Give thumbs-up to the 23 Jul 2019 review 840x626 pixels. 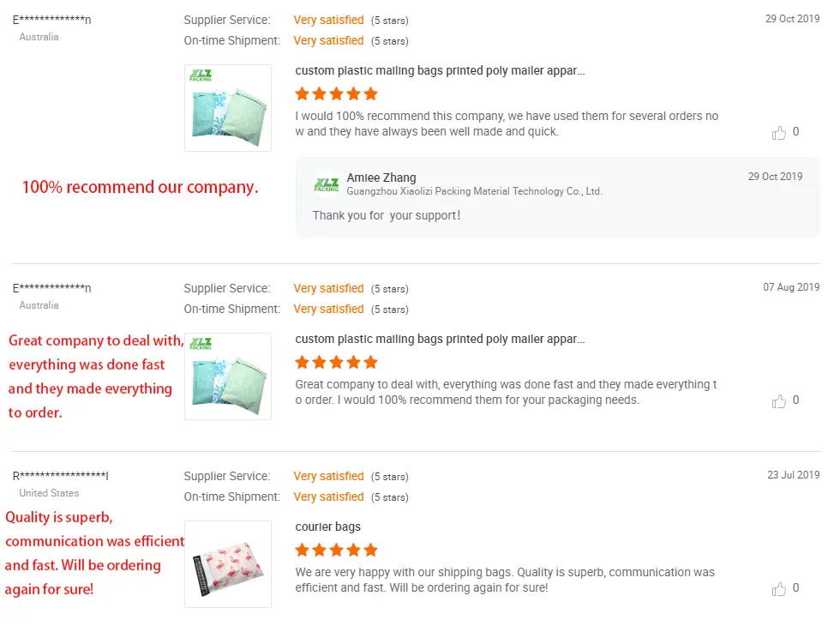(779, 589)
